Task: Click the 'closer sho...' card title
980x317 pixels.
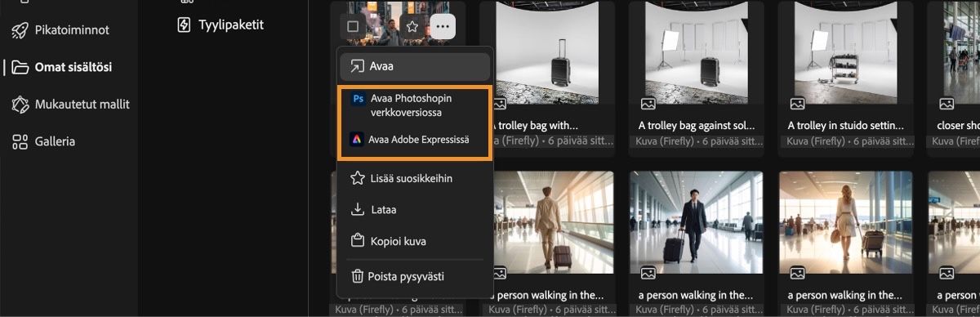Action: 958,126
